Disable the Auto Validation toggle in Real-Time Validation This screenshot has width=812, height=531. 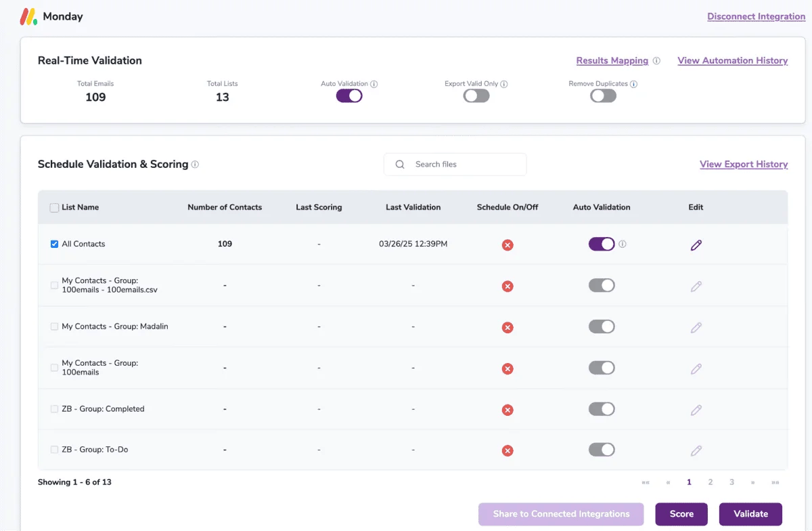(x=348, y=95)
